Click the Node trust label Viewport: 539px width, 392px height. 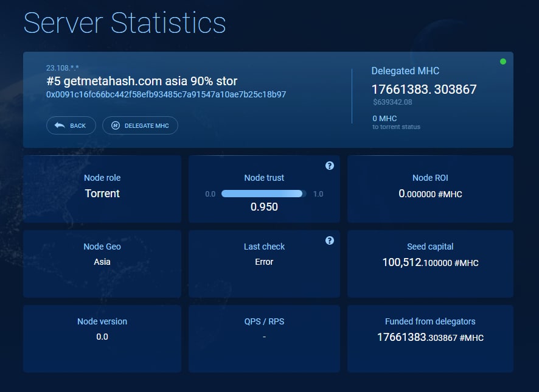pos(264,178)
